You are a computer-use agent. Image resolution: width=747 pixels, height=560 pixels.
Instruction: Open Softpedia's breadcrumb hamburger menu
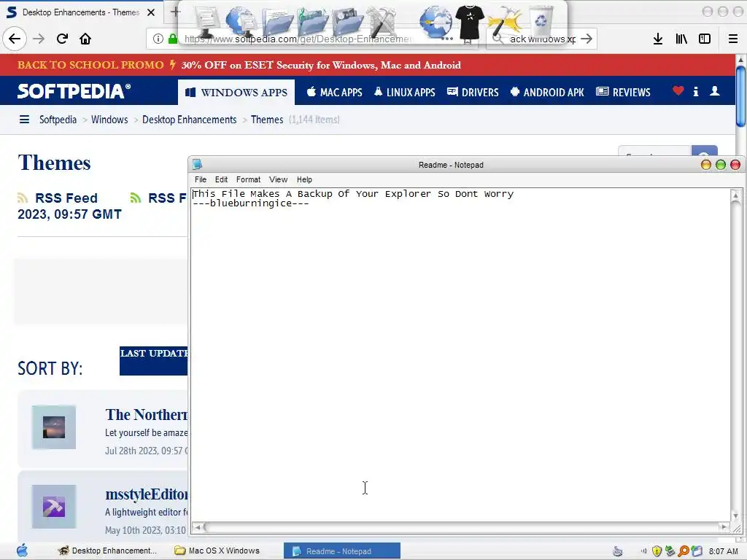(x=24, y=120)
